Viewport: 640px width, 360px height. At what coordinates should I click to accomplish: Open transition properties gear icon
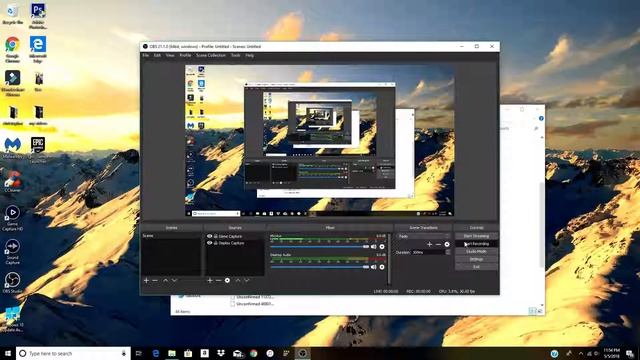(x=447, y=244)
